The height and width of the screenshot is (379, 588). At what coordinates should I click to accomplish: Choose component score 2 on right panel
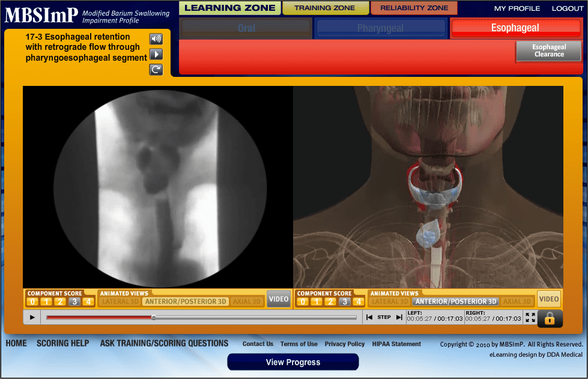330,302
